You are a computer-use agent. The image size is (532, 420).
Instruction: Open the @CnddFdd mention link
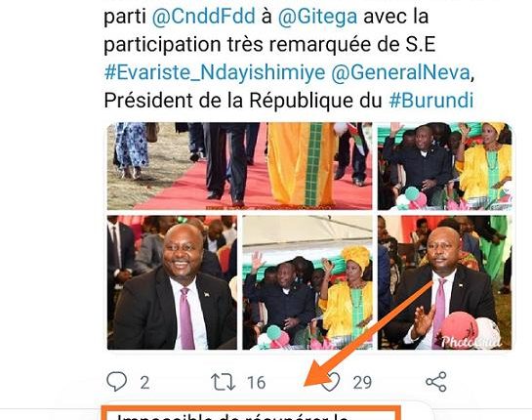click(203, 16)
